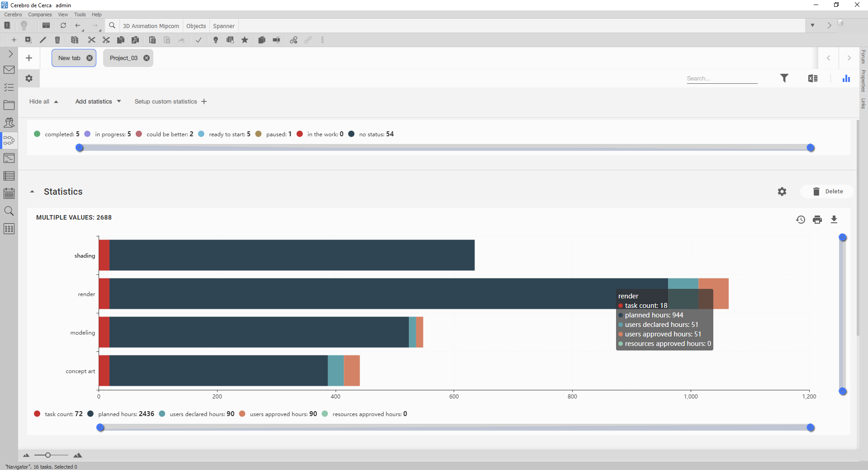Click the trash bin icon in the toolbar
Viewport: 868px width, 470px height.
click(57, 40)
